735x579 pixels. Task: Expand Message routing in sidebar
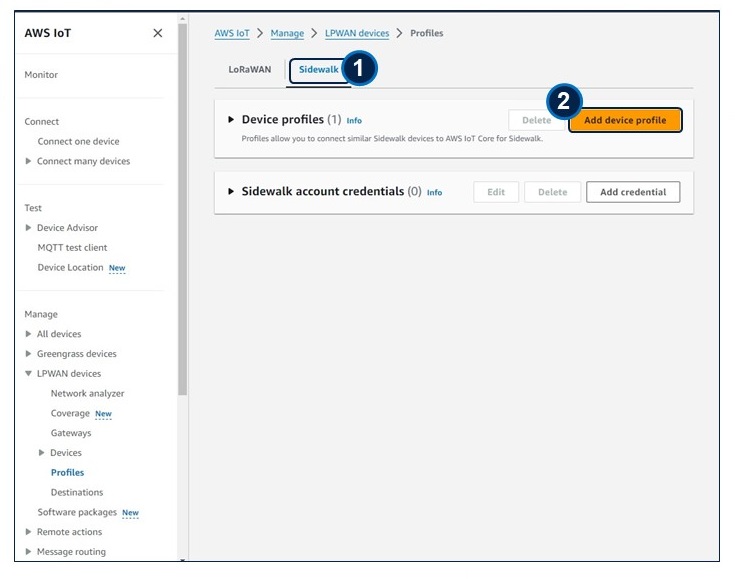(x=28, y=551)
